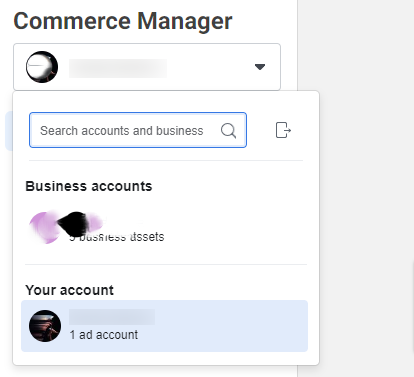414x377 pixels.
Task: Click the Commerce Manager heading
Action: click(x=123, y=21)
